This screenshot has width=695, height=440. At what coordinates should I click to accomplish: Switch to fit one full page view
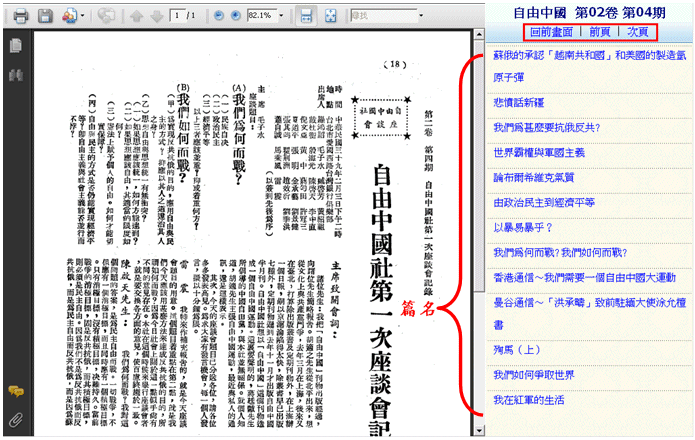(331, 17)
